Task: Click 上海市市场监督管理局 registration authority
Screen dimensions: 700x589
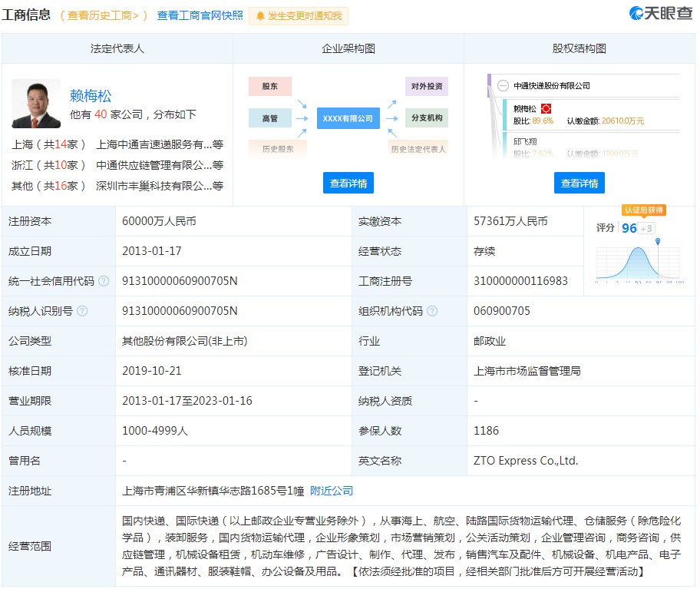Action: tap(527, 371)
